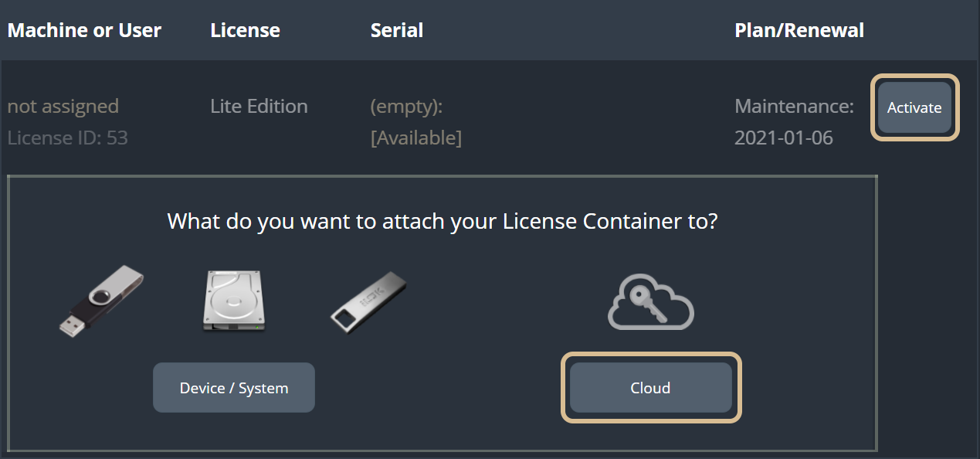Click the Lite Edition license text
Image resolution: width=980 pixels, height=459 pixels.
click(259, 106)
